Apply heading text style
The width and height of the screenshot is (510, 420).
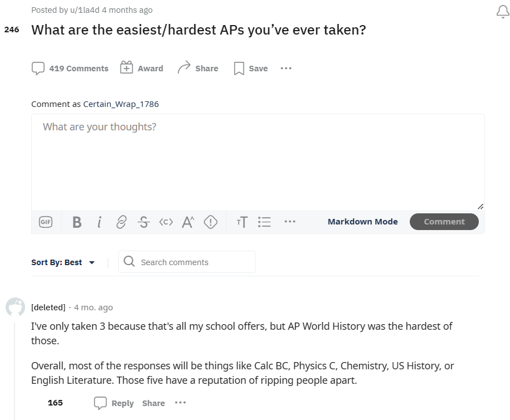(242, 222)
